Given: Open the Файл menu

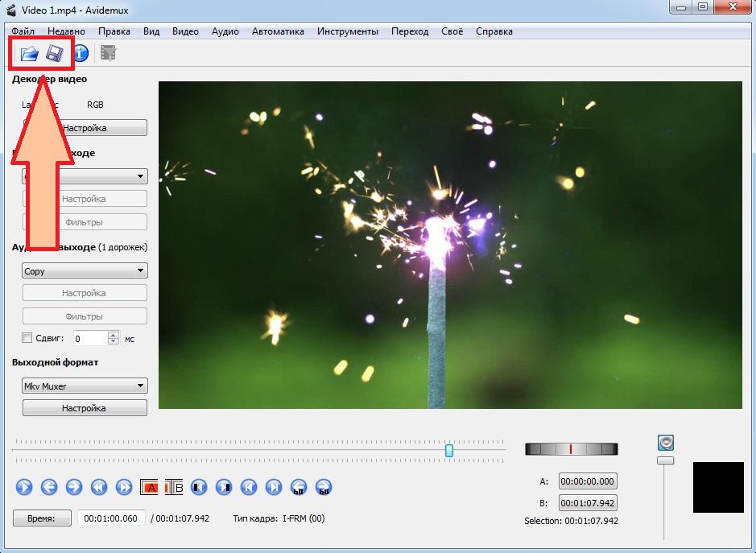Looking at the screenshot, I should (23, 31).
